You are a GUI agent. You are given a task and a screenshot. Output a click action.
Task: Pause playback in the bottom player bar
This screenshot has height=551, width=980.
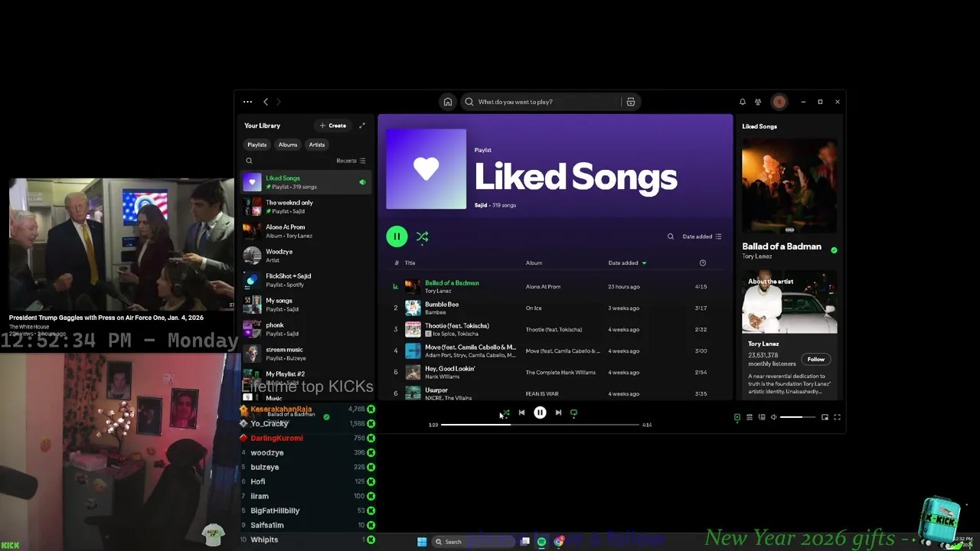tap(540, 412)
